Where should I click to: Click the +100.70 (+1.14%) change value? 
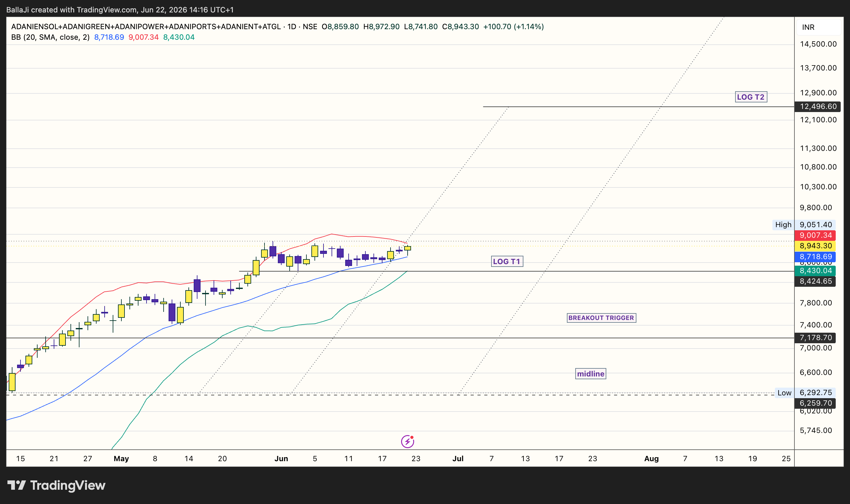(513, 26)
